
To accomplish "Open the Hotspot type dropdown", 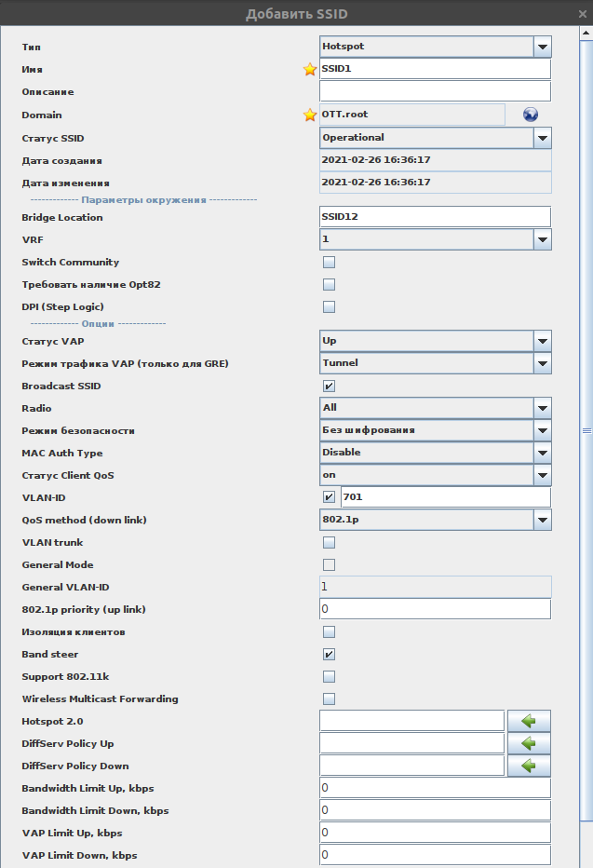I will point(542,47).
